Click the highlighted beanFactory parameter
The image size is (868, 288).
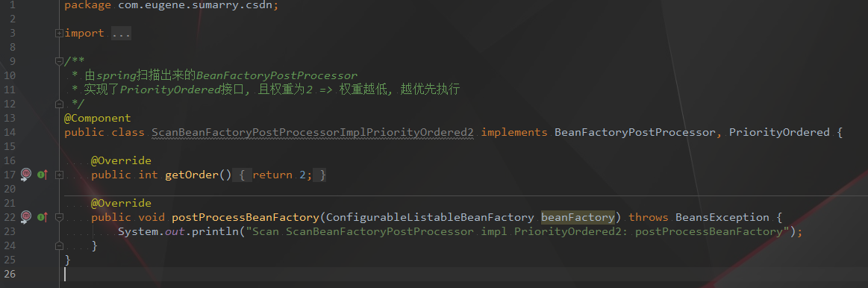pos(578,217)
